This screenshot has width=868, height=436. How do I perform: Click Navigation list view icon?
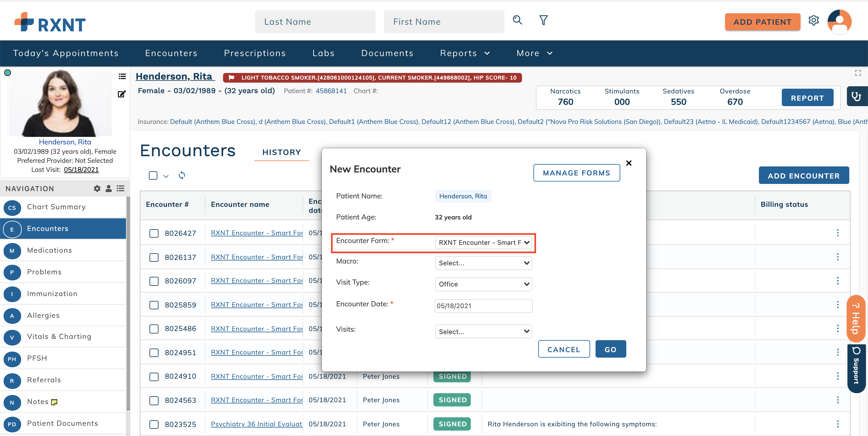pyautogui.click(x=120, y=188)
